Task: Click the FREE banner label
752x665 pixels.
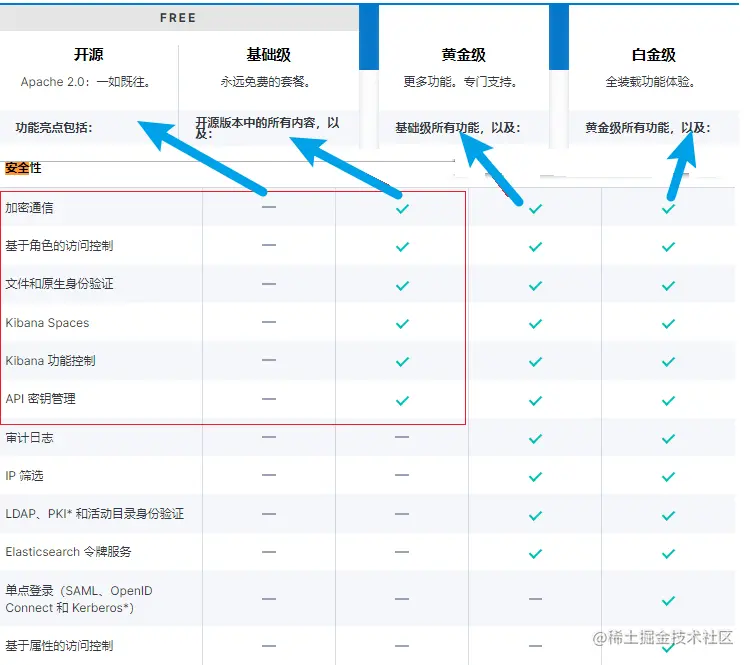Action: click(178, 18)
